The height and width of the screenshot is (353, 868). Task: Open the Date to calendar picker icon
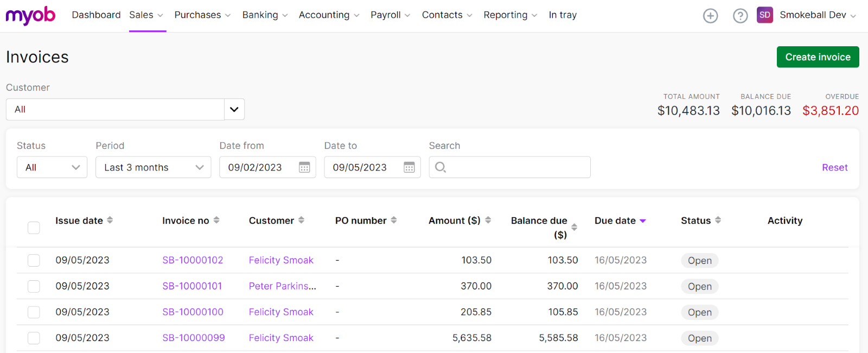pyautogui.click(x=409, y=167)
